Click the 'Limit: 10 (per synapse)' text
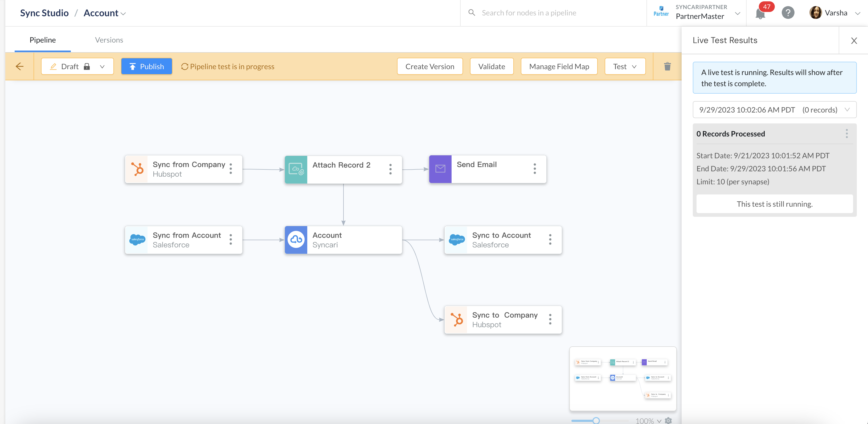The image size is (868, 424). coord(733,182)
